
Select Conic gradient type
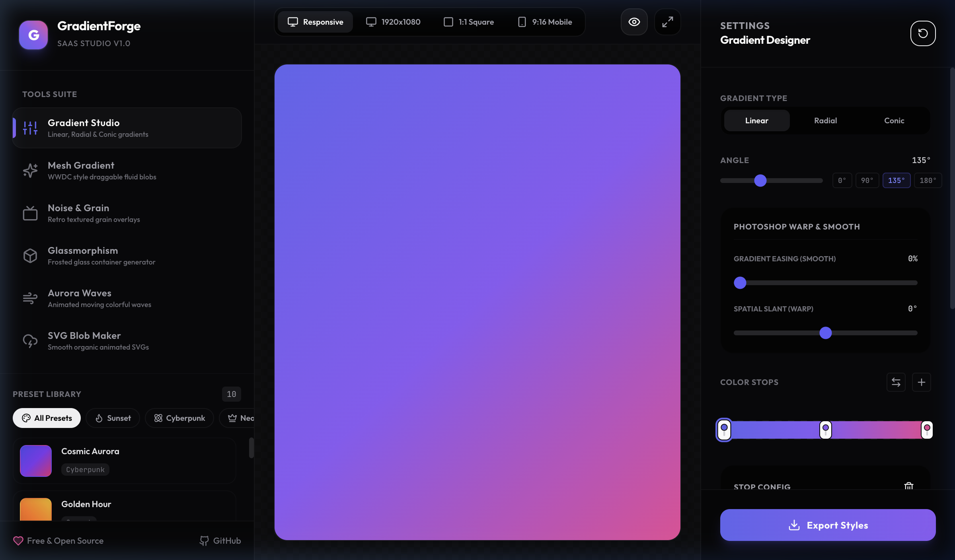894,121
